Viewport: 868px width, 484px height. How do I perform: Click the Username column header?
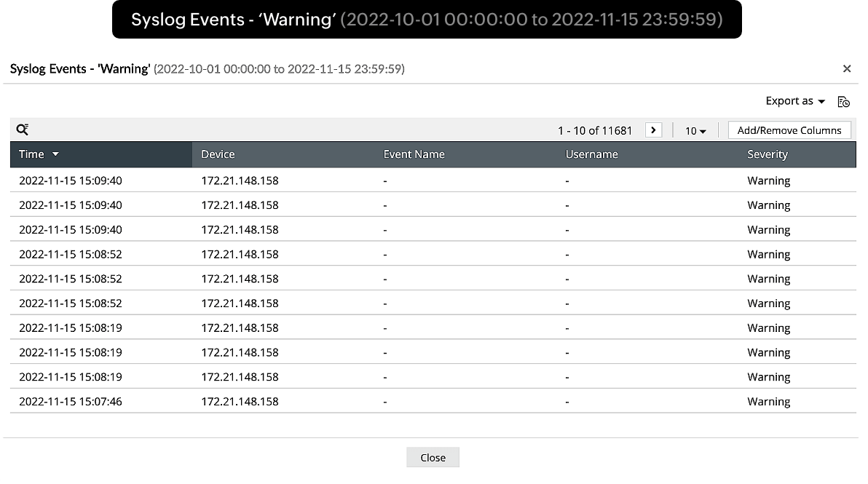tap(591, 154)
